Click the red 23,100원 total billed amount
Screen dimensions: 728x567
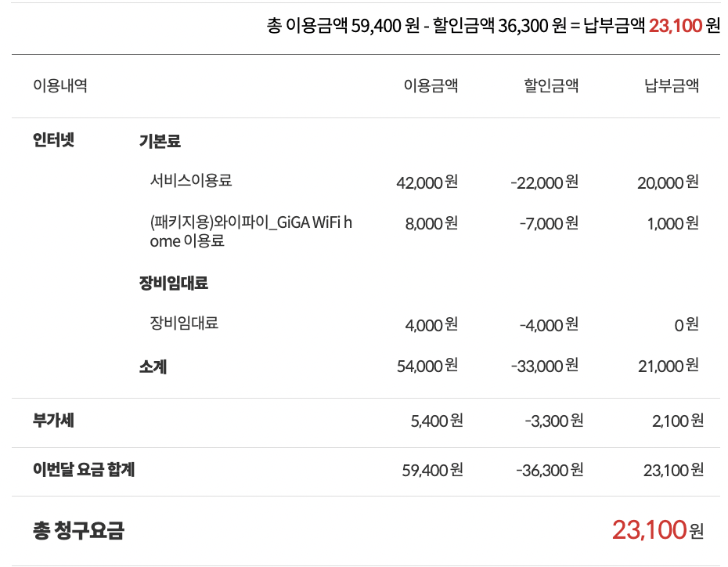pyautogui.click(x=658, y=531)
